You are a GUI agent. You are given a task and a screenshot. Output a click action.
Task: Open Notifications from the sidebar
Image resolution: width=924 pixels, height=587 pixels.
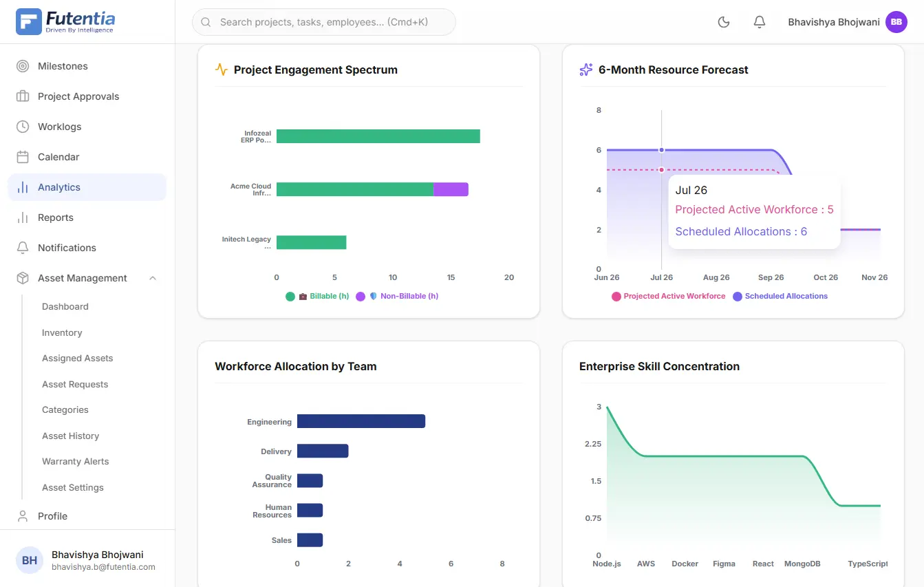(87, 248)
